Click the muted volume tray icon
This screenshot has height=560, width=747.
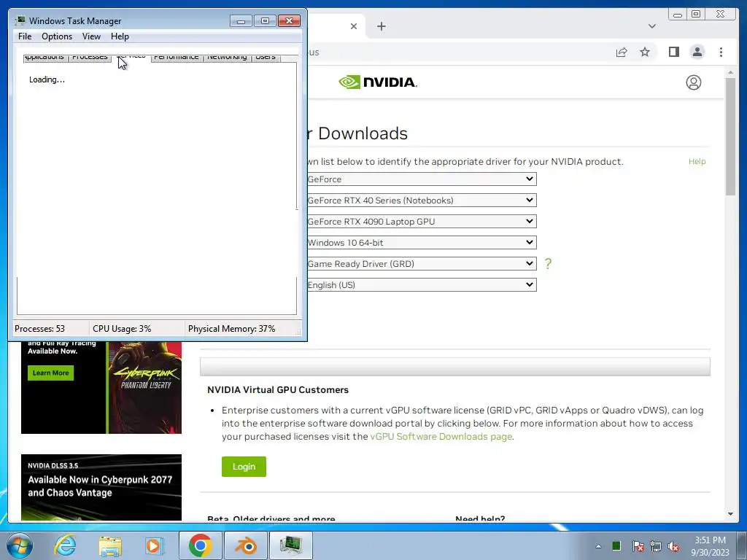pyautogui.click(x=673, y=546)
